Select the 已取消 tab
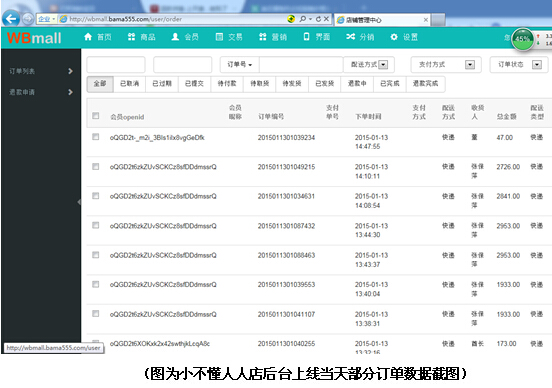The image size is (552, 388). [x=129, y=84]
